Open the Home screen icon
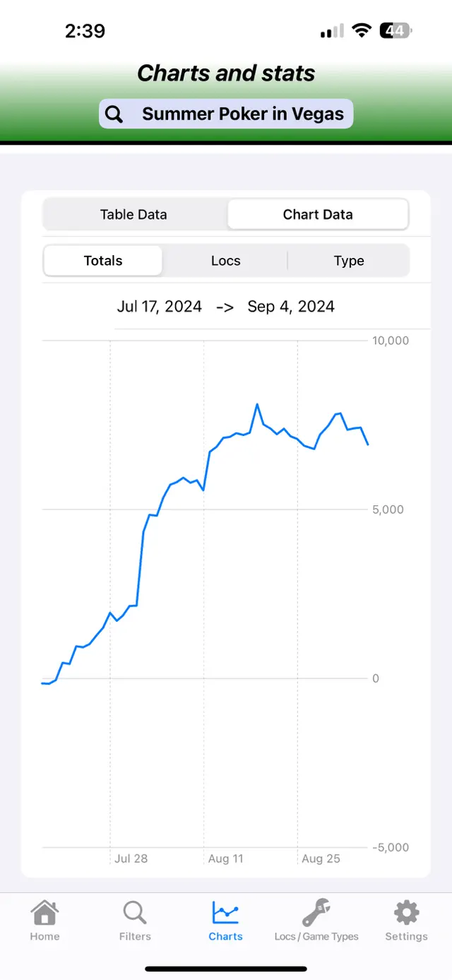The image size is (452, 980). pyautogui.click(x=44, y=913)
